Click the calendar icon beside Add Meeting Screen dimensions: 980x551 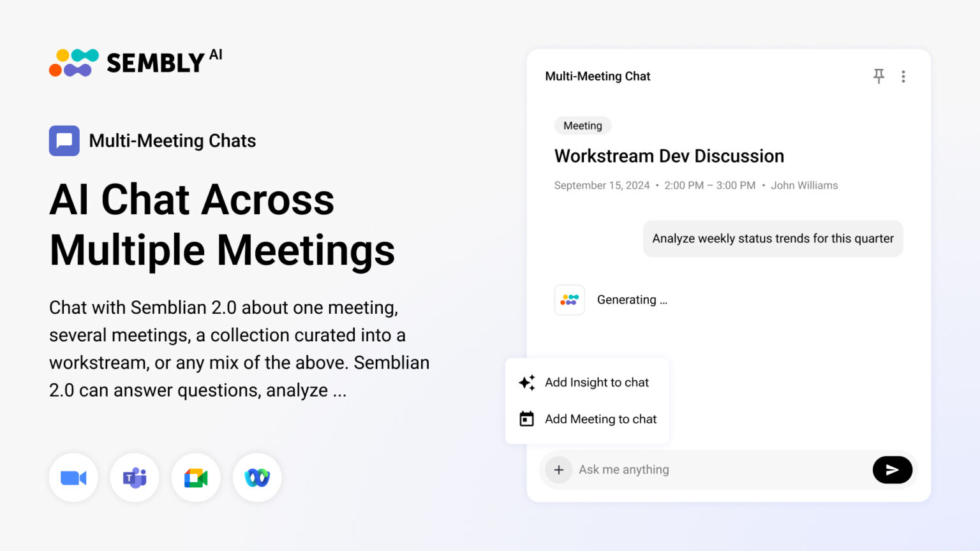point(526,418)
